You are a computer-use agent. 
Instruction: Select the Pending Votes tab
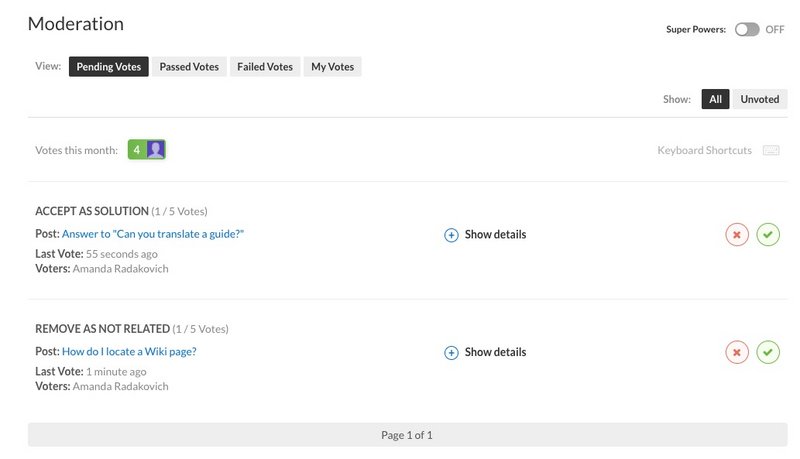[109, 67]
